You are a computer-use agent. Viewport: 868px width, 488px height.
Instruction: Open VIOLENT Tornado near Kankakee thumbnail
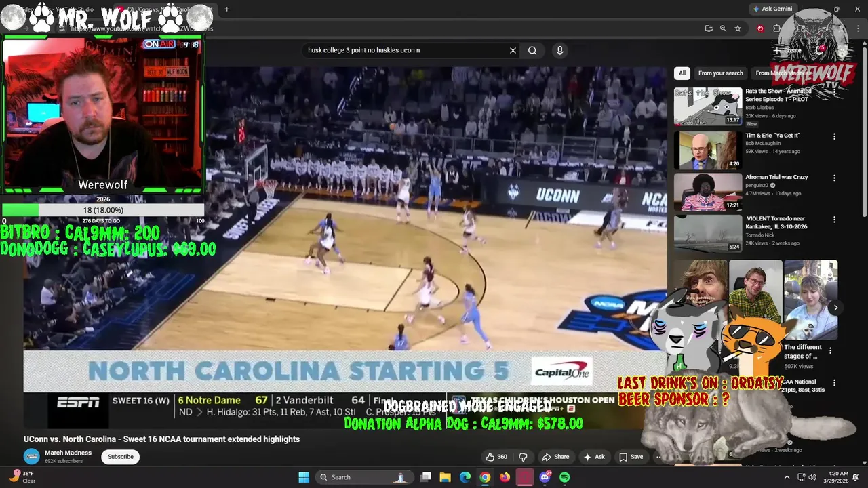point(708,233)
